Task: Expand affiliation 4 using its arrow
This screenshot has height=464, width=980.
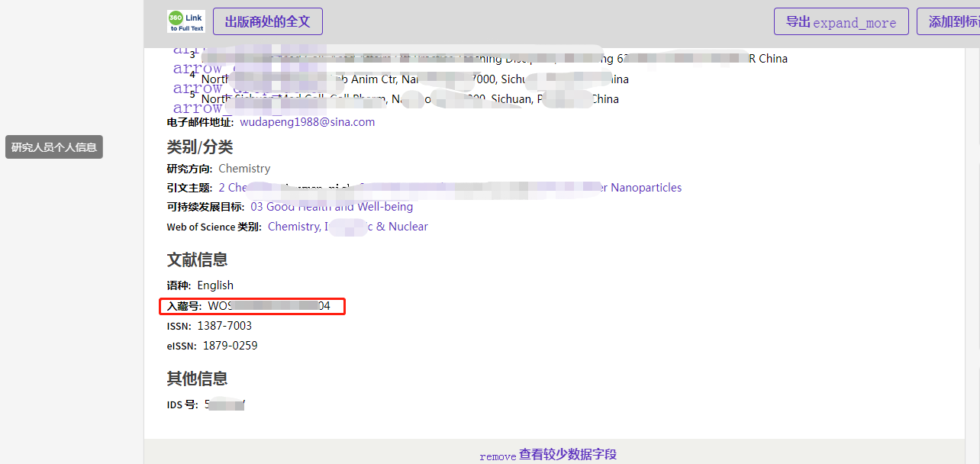Action: pyautogui.click(x=197, y=88)
